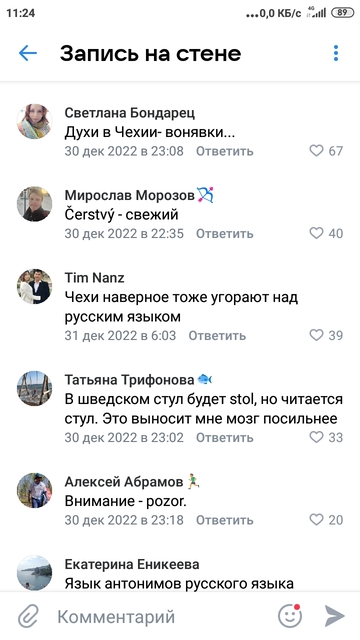The height and width of the screenshot is (640, 360).
Task: Tap the heart on Татьяна Трифонова's comment
Action: 316,438
